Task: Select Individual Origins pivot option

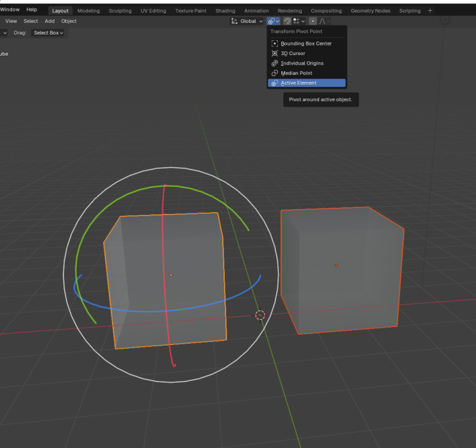Action: click(x=301, y=63)
